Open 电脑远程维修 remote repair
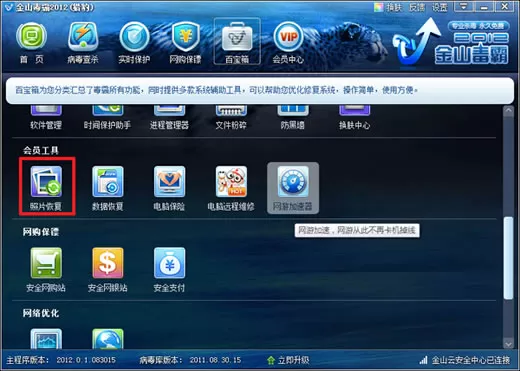The image size is (520, 371). tap(231, 188)
